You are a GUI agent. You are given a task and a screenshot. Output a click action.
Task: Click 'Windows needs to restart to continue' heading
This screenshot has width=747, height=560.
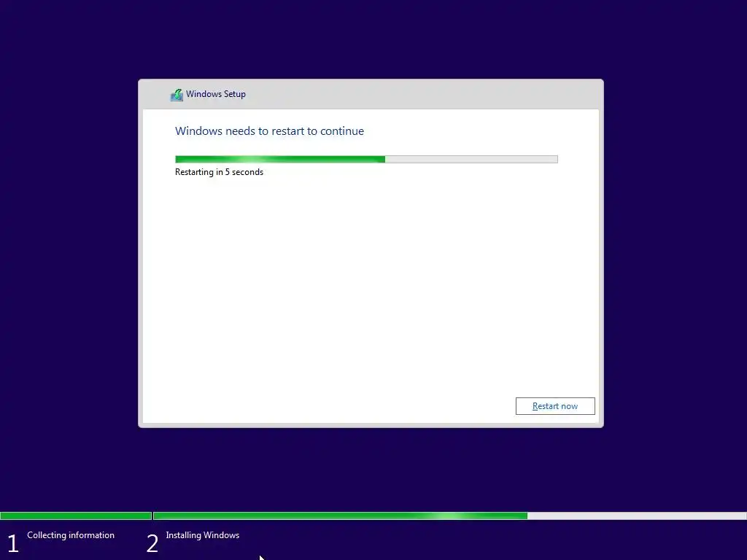click(269, 131)
